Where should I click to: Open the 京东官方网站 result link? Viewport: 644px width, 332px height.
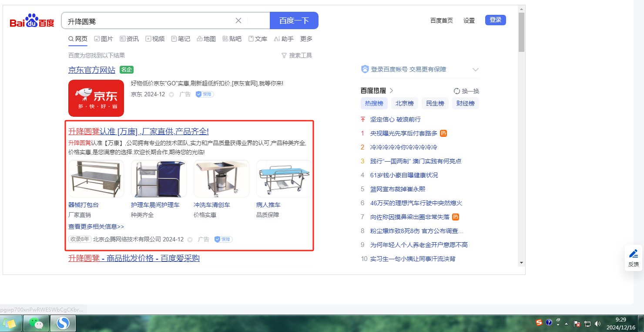92,70
